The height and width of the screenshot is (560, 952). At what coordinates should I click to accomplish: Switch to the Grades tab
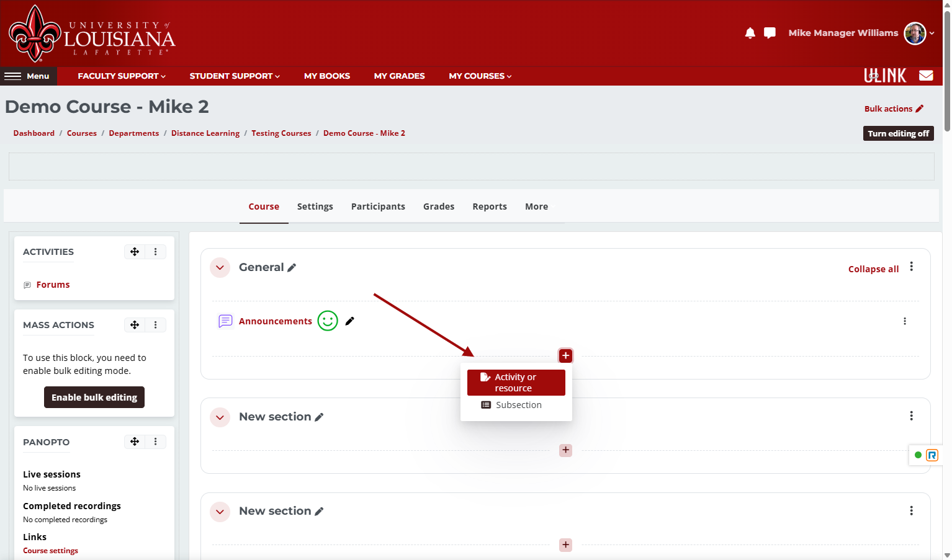pyautogui.click(x=439, y=207)
